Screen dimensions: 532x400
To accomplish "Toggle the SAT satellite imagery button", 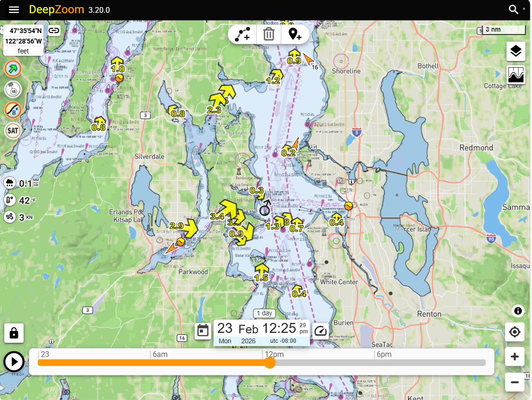I will coord(13,130).
